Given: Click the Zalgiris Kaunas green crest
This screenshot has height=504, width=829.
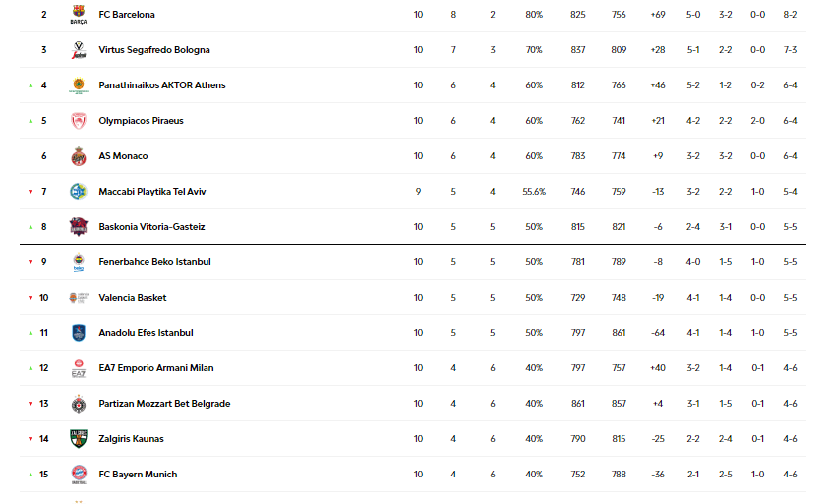Looking at the screenshot, I should pos(79,439).
